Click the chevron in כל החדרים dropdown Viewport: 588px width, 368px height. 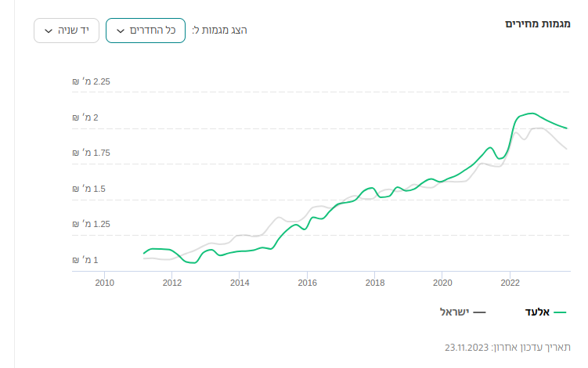pos(121,31)
